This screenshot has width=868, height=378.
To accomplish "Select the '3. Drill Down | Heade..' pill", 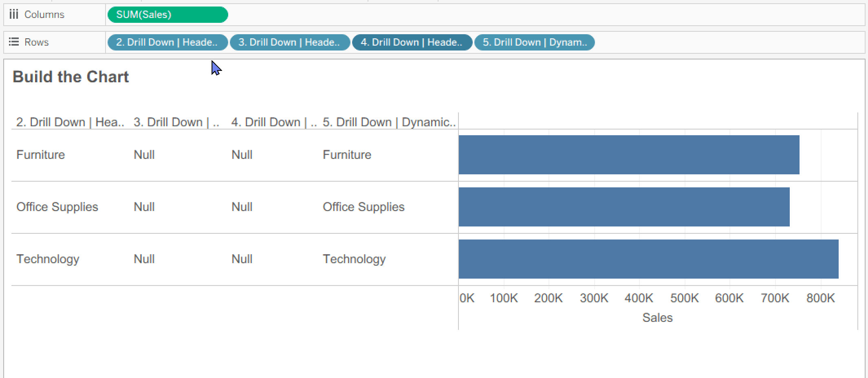I will pos(290,42).
